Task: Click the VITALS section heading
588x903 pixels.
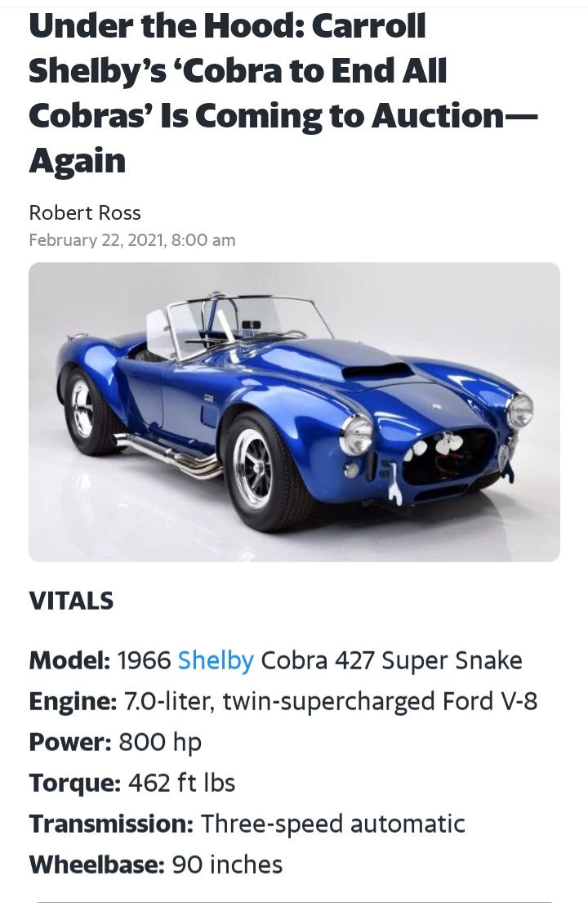Action: 71,601
